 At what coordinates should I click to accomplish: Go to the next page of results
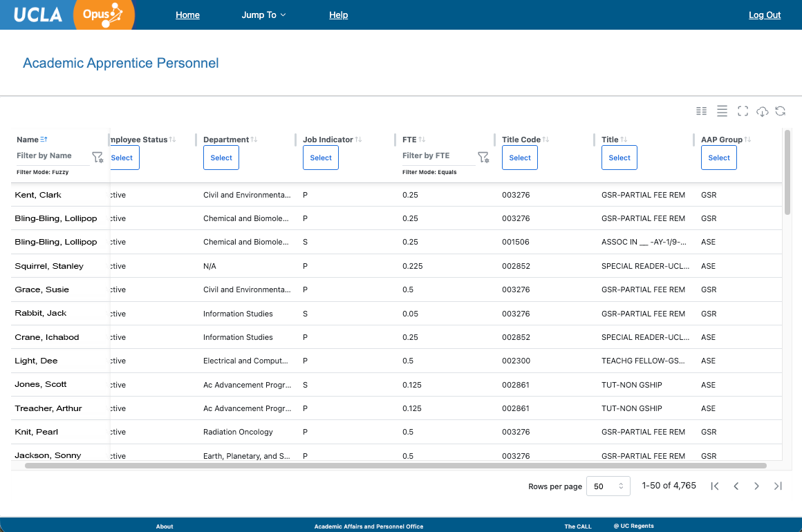tap(756, 486)
